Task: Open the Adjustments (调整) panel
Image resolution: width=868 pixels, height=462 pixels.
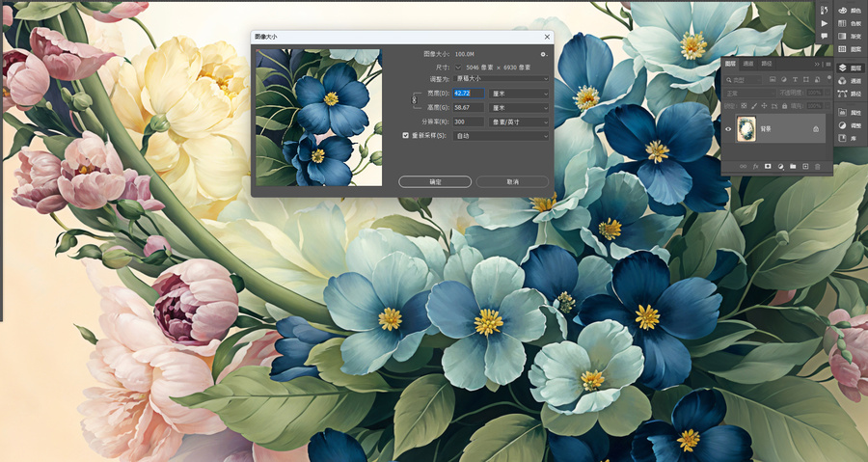Action: pos(849,125)
